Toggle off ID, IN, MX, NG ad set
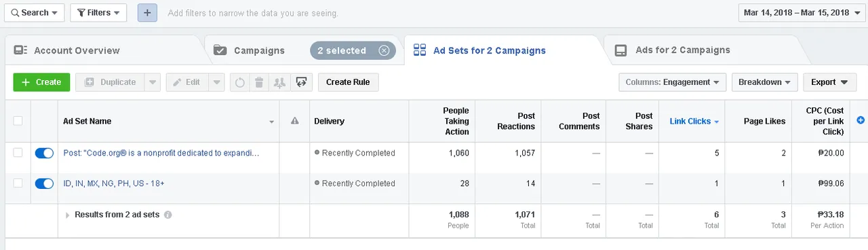The width and height of the screenshot is (868, 250). point(44,183)
